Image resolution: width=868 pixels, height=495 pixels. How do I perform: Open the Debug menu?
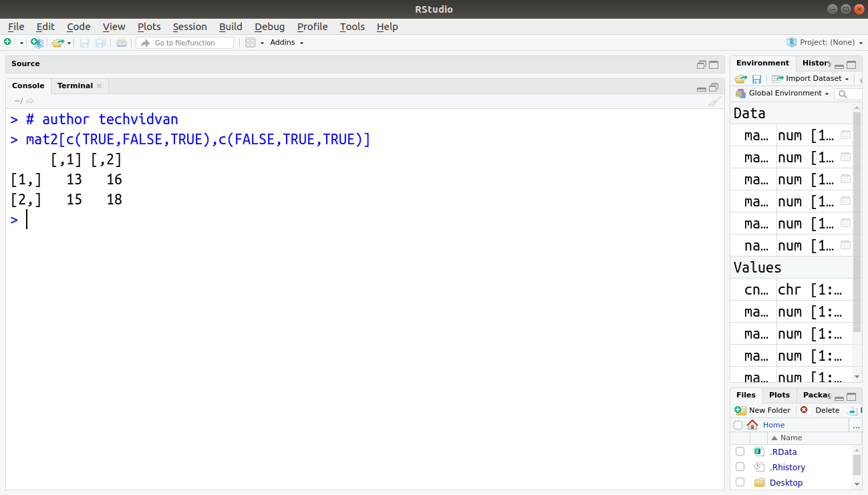[269, 27]
